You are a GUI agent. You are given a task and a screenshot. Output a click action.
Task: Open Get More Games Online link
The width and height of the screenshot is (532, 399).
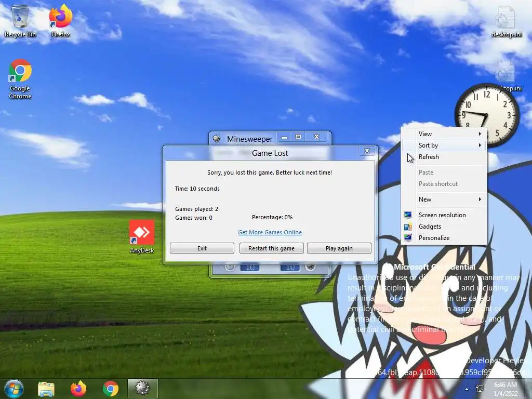point(270,232)
